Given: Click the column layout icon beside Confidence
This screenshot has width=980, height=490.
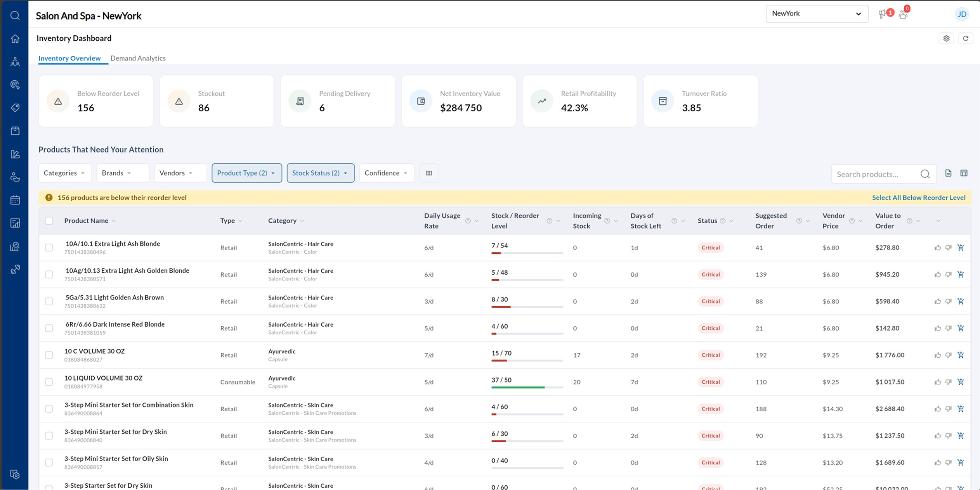Looking at the screenshot, I should [428, 173].
